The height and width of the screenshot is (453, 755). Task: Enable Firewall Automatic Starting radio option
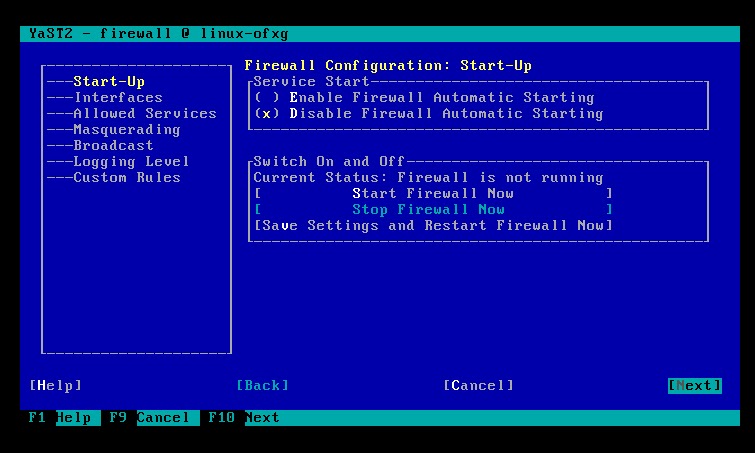pyautogui.click(x=424, y=97)
